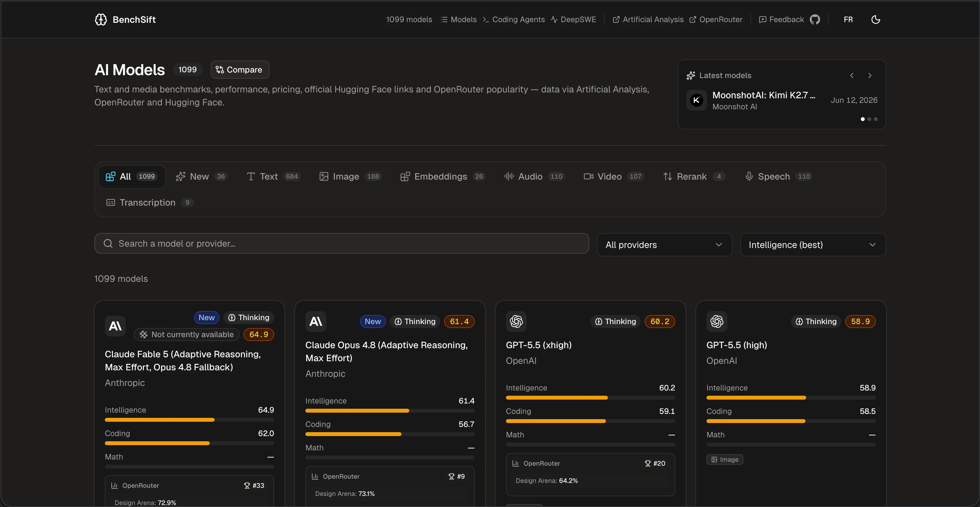Visit Artificial Analysis external link
The image size is (980, 507).
point(648,20)
